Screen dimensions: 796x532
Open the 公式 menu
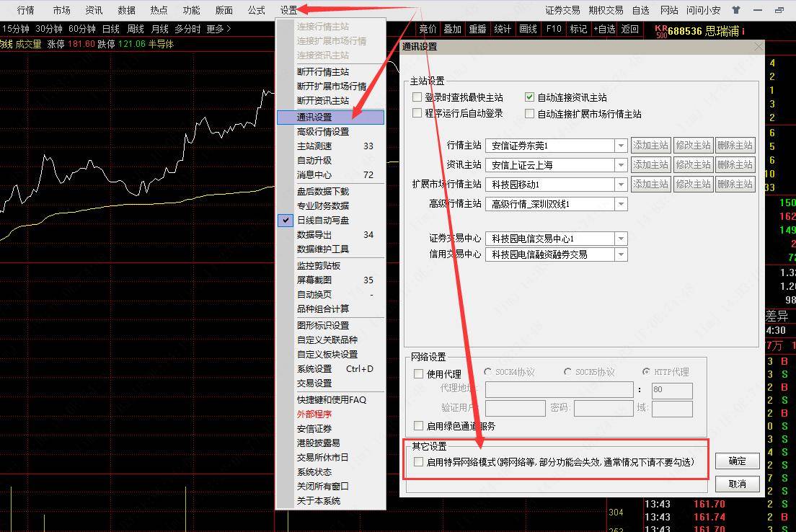pos(257,10)
